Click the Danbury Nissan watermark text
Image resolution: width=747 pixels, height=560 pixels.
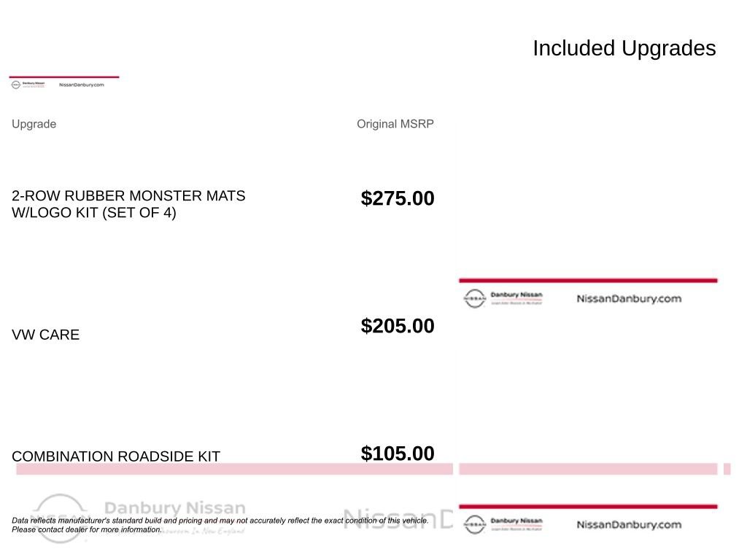pyautogui.click(x=175, y=507)
